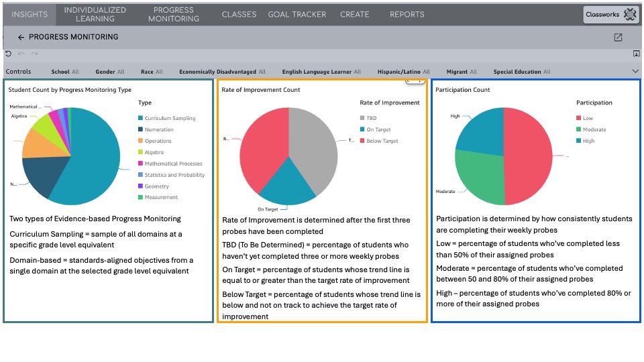Open the Gender filter dropdown
The image size is (644, 362).
(x=109, y=72)
